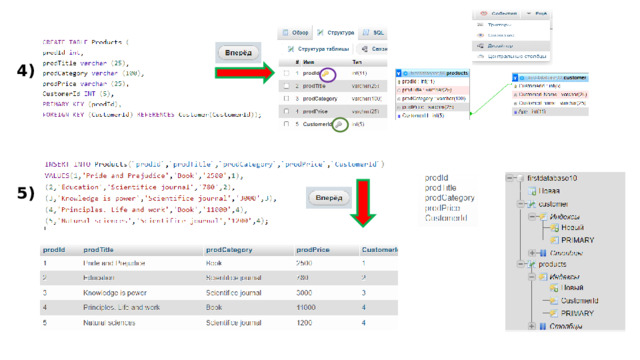
Task: Tick the checkbox for the prodPrice row
Action: pos(287,111)
